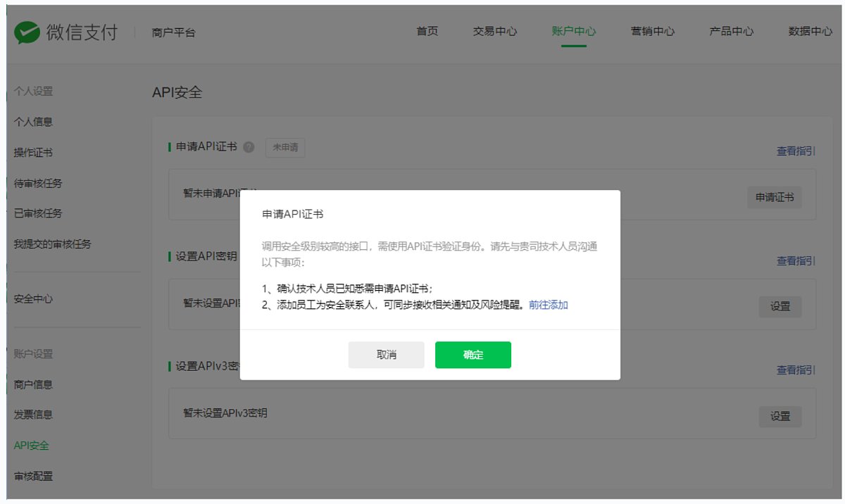Image resolution: width=845 pixels, height=504 pixels.
Task: Open 安全中心 in sidebar
Action: pyautogui.click(x=33, y=298)
